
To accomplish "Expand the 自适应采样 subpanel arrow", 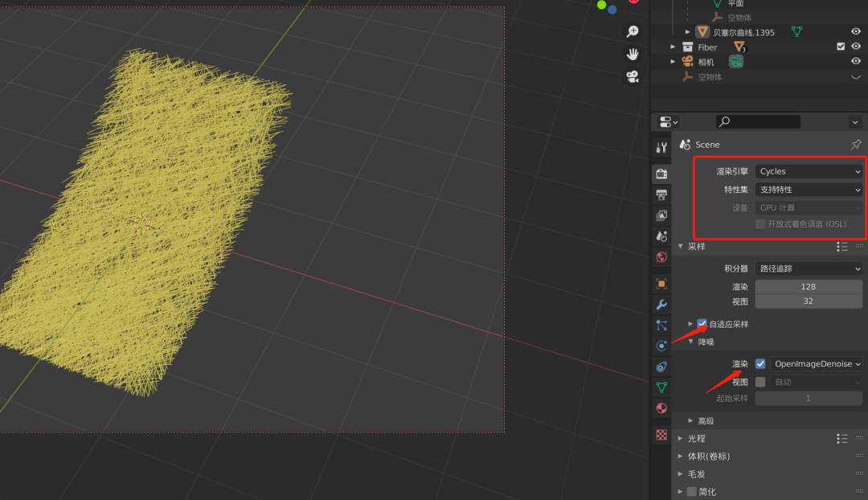I will (690, 324).
